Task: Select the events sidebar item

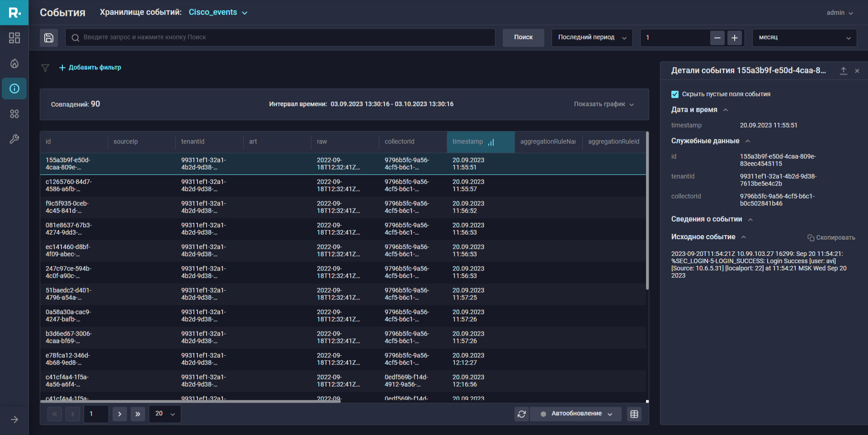Action: [x=14, y=89]
